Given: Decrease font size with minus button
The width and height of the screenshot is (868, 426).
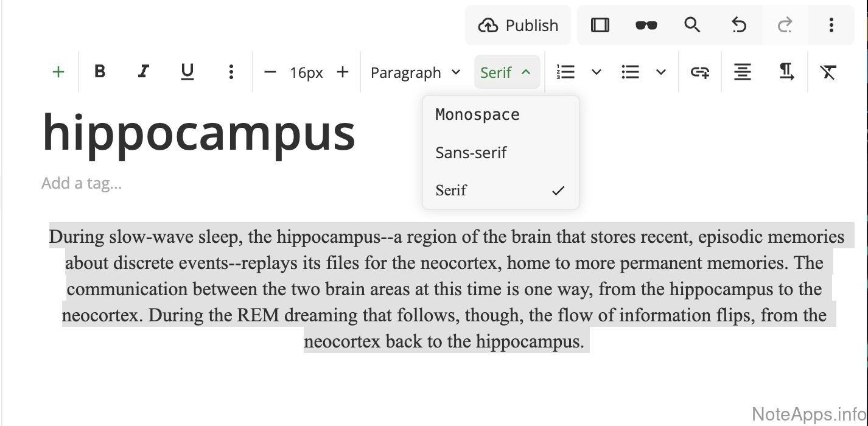Looking at the screenshot, I should 270,72.
